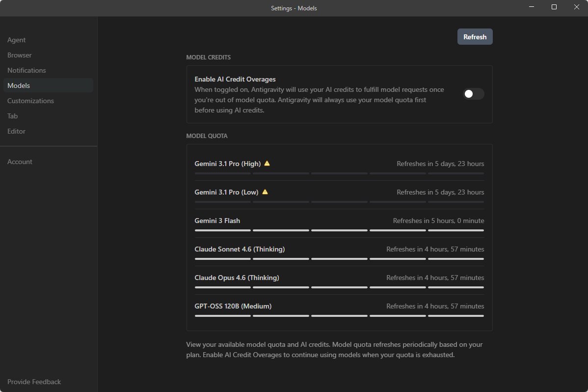Viewport: 588px width, 392px height.
Task: Select the Gemini 3.1 Pro (Low) model name
Action: pyautogui.click(x=226, y=192)
